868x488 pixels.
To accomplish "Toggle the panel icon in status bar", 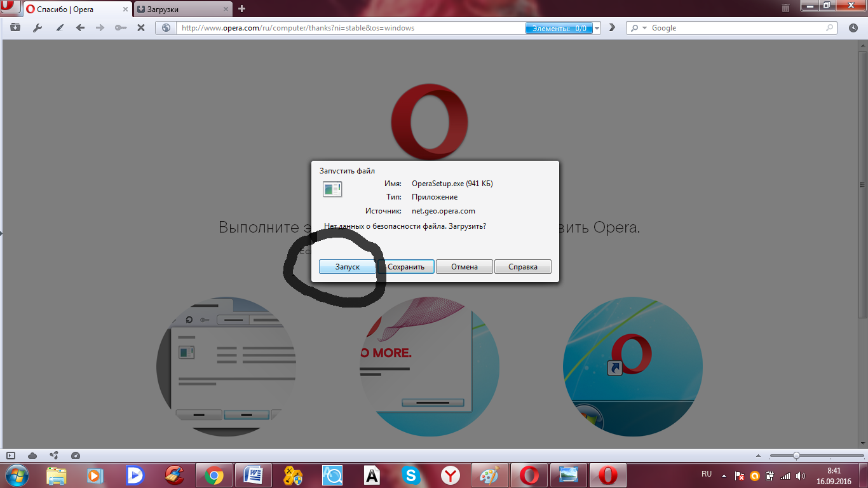I will pyautogui.click(x=11, y=456).
